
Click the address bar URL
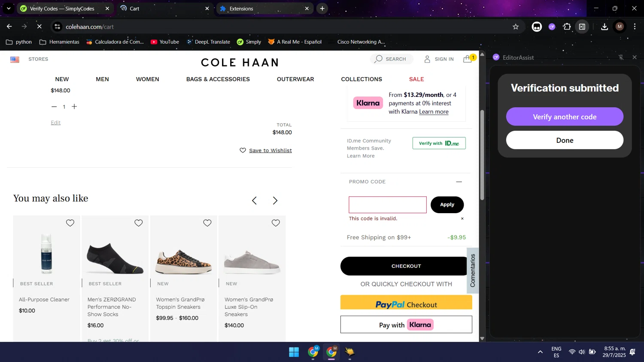coord(90,27)
